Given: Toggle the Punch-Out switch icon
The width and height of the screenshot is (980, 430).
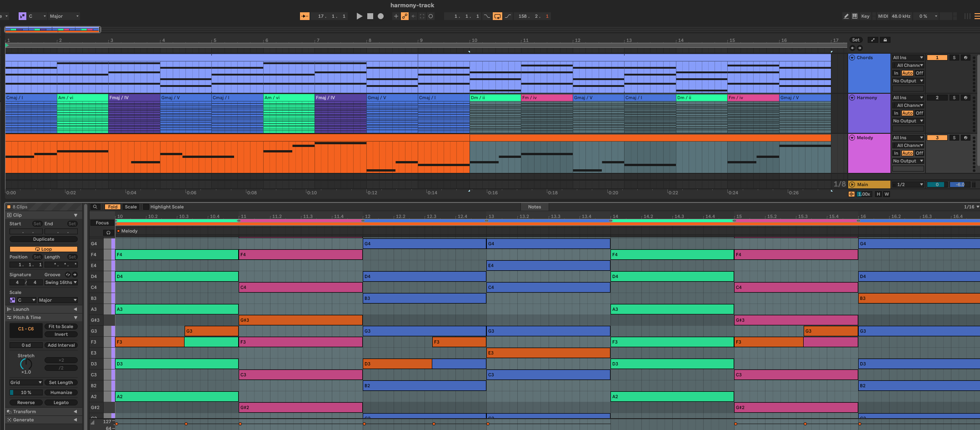Looking at the screenshot, I should 508,16.
